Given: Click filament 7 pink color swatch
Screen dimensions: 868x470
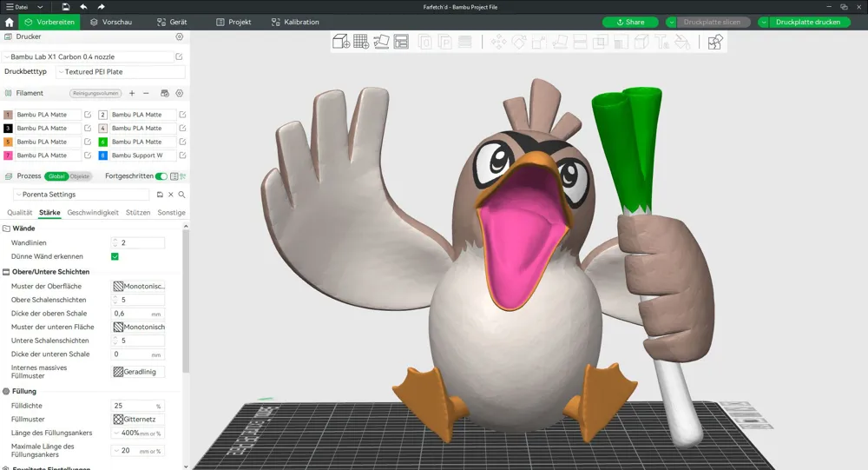Looking at the screenshot, I should 8,156.
